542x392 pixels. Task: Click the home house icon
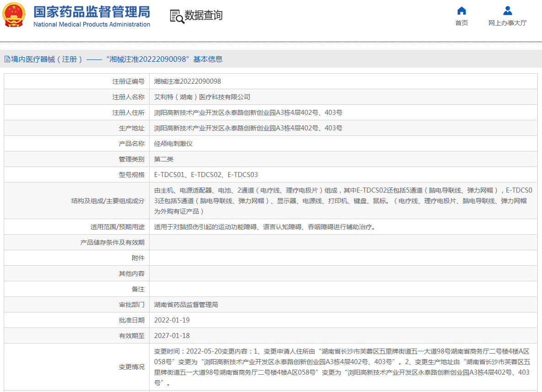[462, 11]
